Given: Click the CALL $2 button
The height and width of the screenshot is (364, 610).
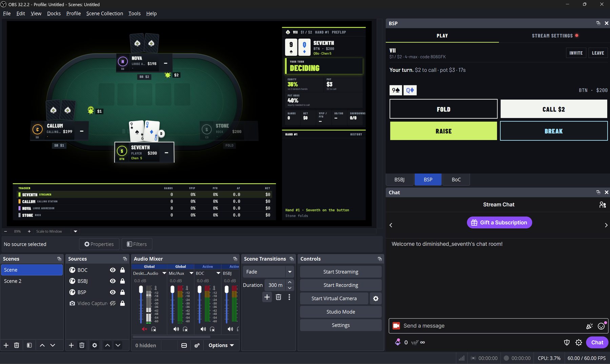Looking at the screenshot, I should click(554, 109).
